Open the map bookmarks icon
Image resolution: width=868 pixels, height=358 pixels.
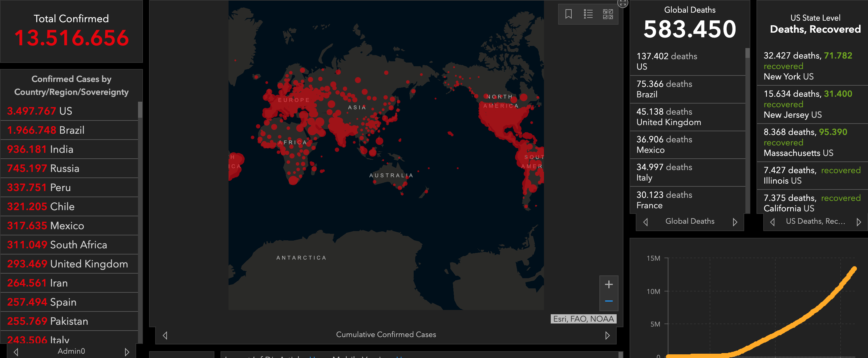click(568, 14)
